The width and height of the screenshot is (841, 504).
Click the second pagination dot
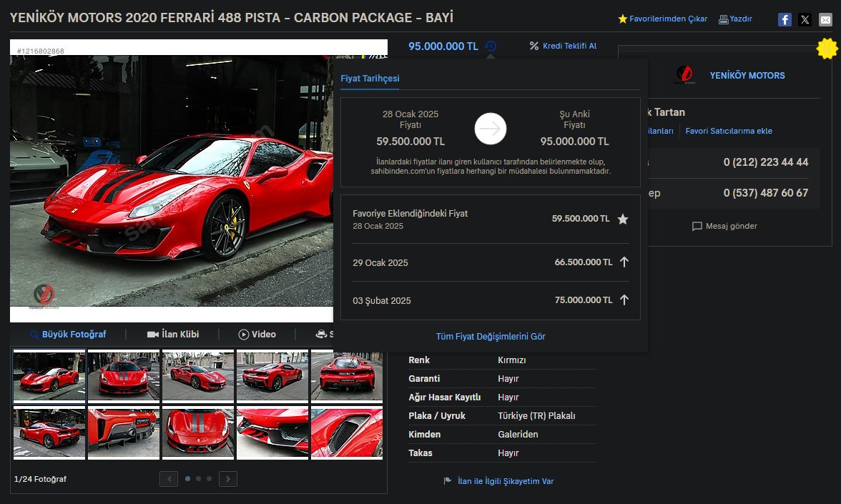pos(199,479)
